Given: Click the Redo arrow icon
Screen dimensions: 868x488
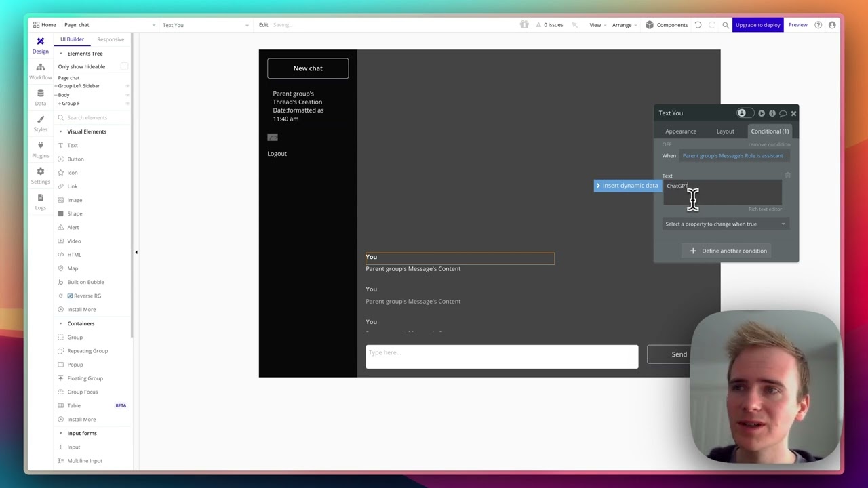Looking at the screenshot, I should [x=711, y=25].
